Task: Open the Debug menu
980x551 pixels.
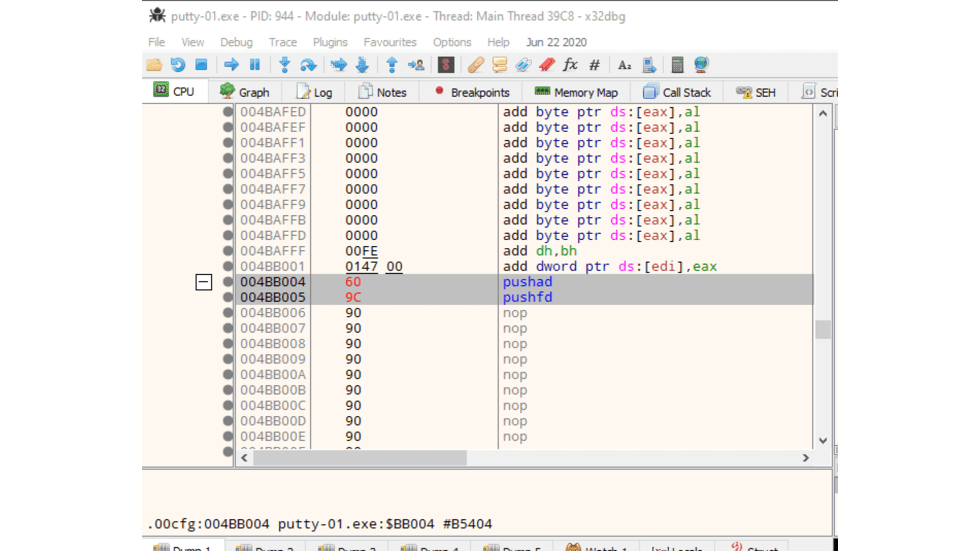Action: 236,42
